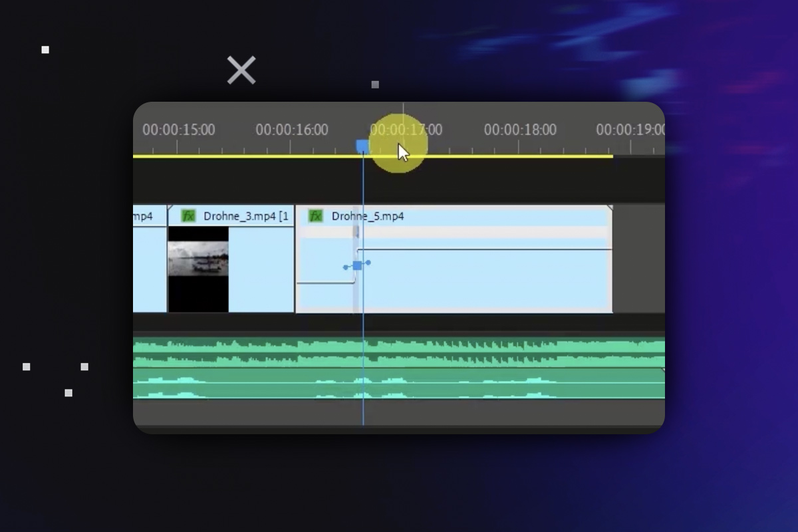Click the yellow work area bar
Viewport: 798px width, 532px height.
[x=372, y=156]
